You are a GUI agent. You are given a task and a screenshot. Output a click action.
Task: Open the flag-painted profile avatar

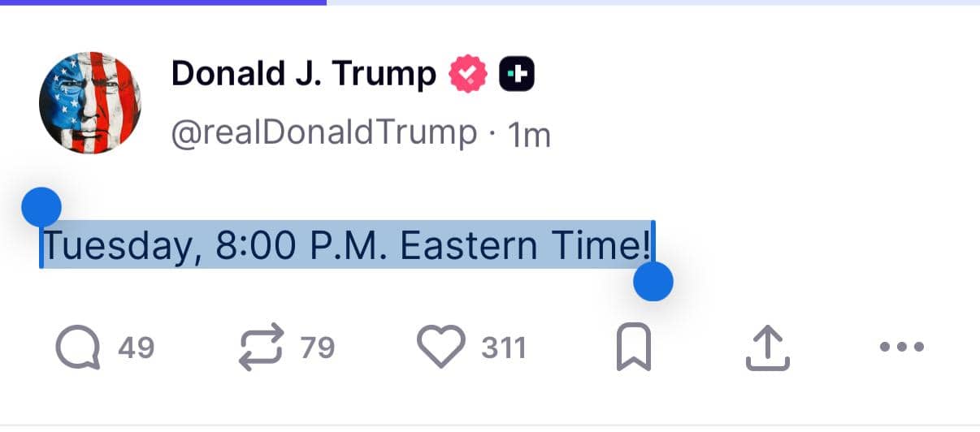[x=89, y=102]
